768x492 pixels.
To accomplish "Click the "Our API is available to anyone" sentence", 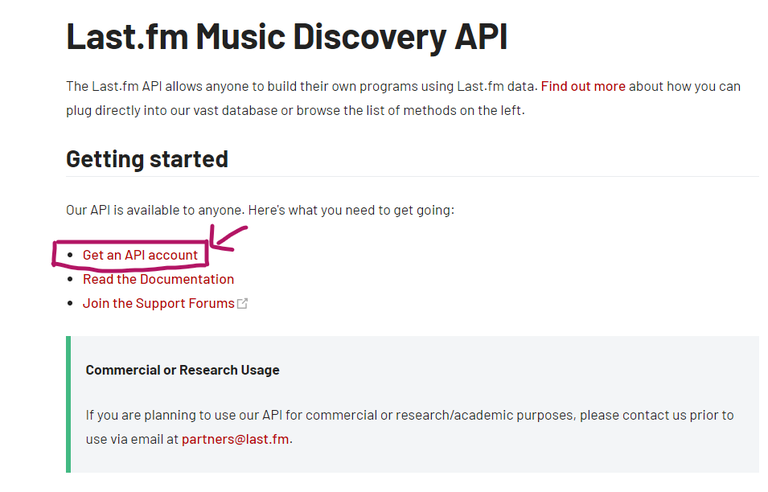I will [x=260, y=210].
